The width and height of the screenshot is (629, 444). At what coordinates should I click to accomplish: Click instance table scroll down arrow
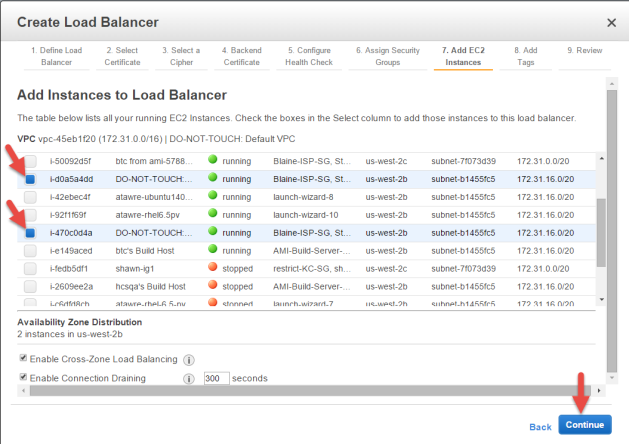(601, 300)
